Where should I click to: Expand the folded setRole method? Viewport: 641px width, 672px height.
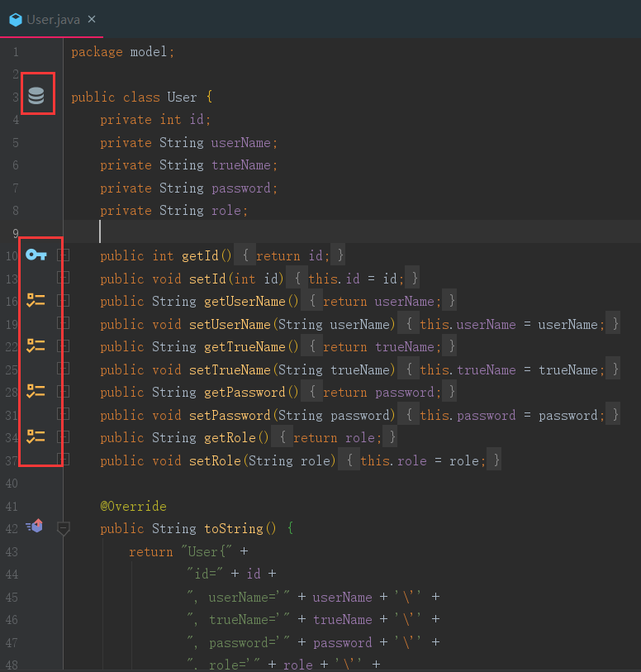(x=64, y=460)
